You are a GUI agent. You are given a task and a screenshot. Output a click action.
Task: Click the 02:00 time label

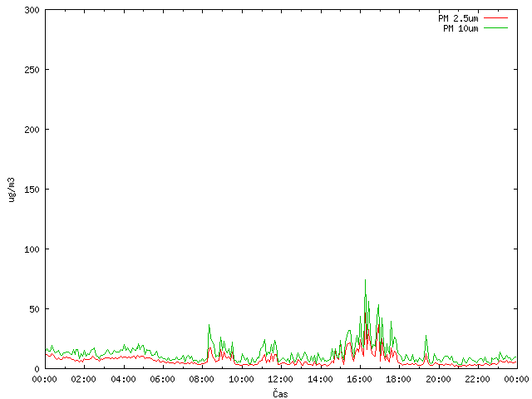(x=83, y=379)
